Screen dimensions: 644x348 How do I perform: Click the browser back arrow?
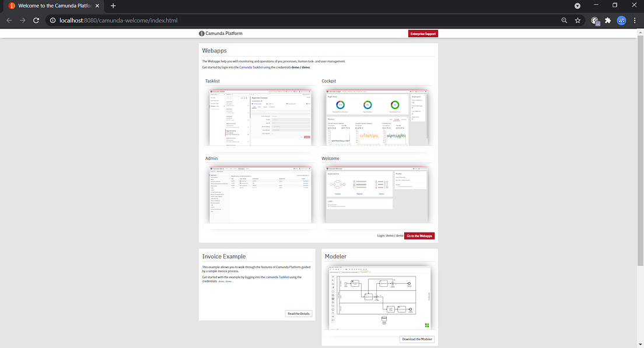[9, 20]
